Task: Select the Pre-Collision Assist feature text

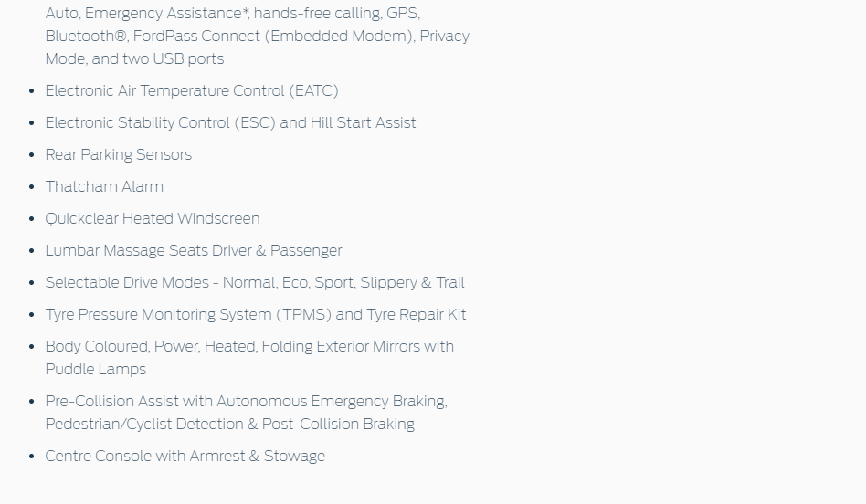Action: (x=247, y=402)
